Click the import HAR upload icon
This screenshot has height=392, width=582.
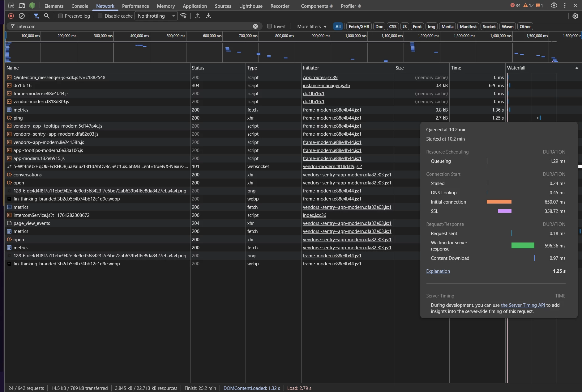(x=198, y=16)
